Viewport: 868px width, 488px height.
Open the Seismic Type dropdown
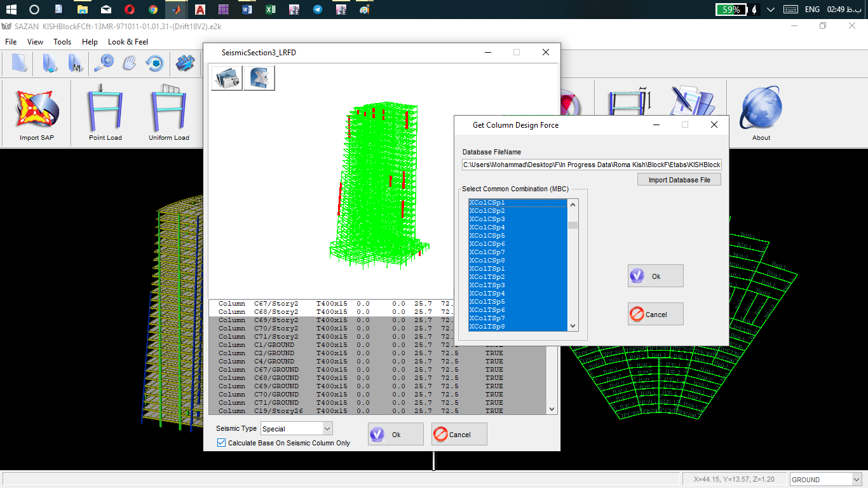coord(327,429)
